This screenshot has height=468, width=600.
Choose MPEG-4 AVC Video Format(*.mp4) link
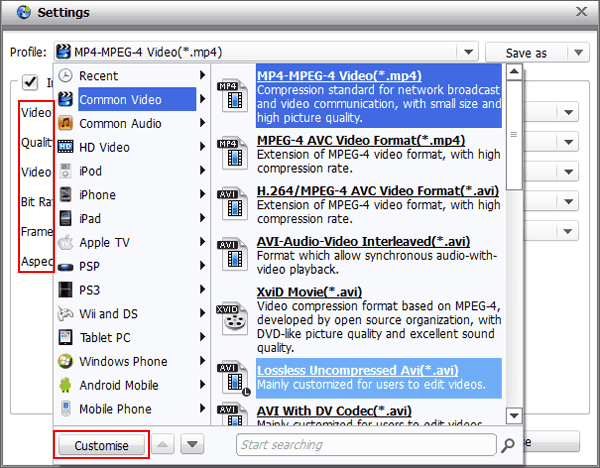[x=361, y=140]
